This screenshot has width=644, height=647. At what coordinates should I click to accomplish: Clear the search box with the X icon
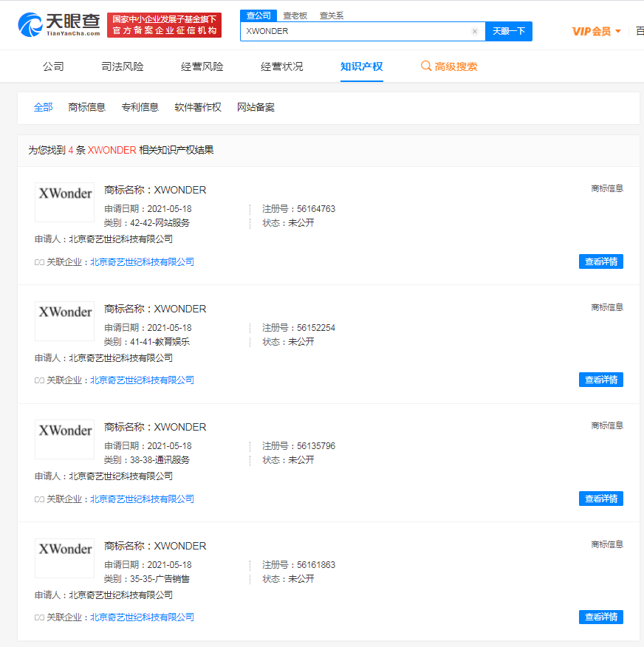[x=474, y=31]
